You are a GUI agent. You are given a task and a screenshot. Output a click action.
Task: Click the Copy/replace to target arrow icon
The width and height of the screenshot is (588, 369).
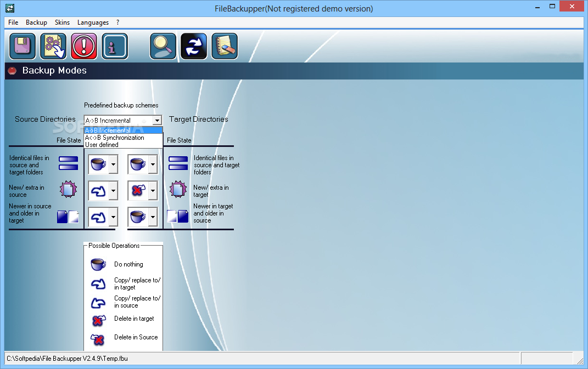98,284
